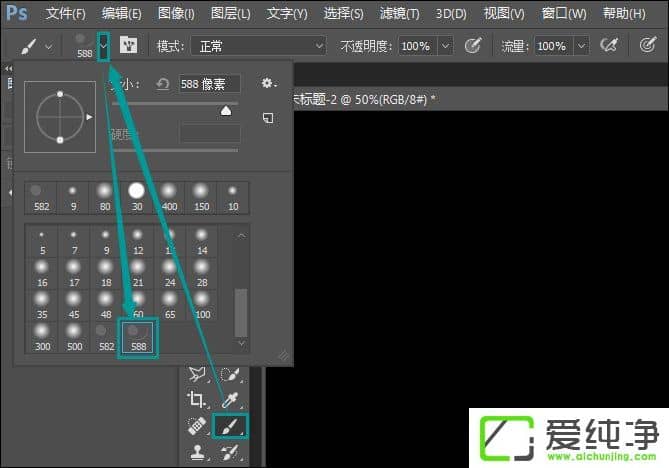Select the Quick Selection tool
Screen dimensions: 669x468
point(230,375)
